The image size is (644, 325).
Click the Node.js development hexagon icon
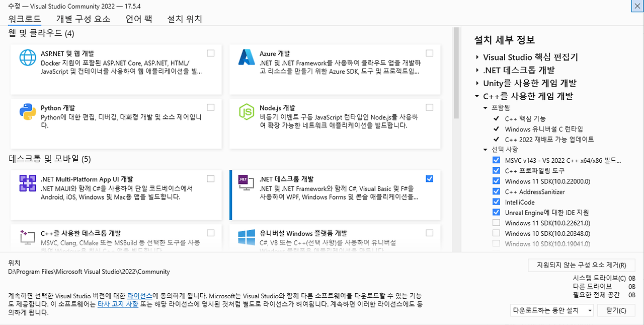(247, 111)
